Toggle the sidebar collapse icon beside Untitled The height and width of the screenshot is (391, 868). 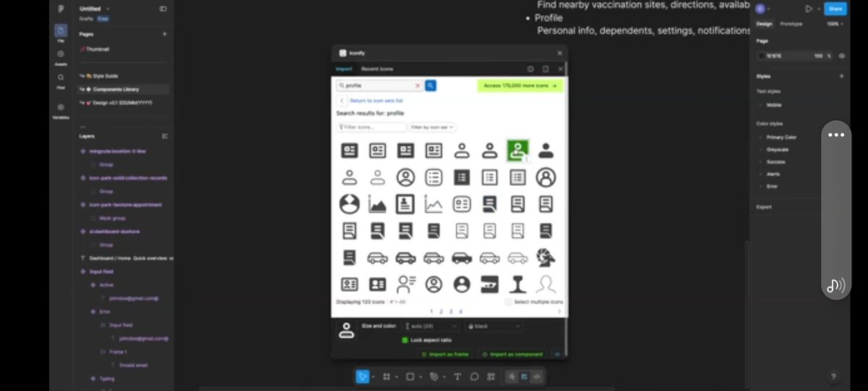[x=163, y=9]
